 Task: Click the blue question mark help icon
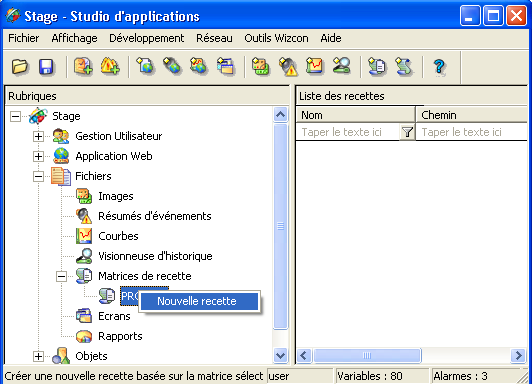(439, 66)
